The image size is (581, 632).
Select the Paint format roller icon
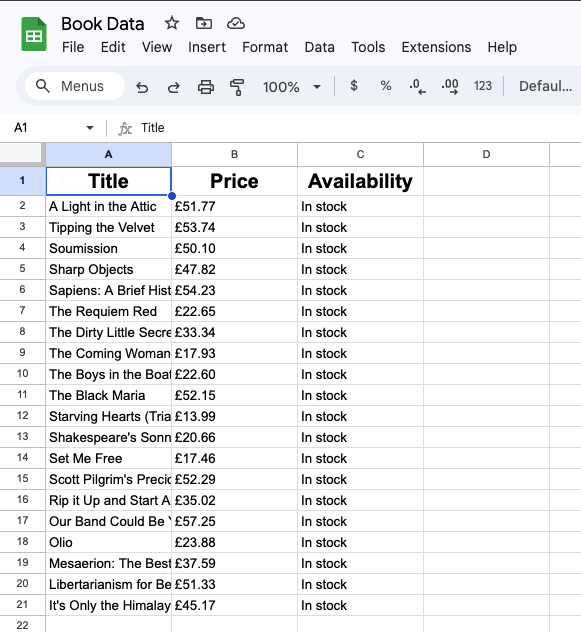click(x=237, y=87)
